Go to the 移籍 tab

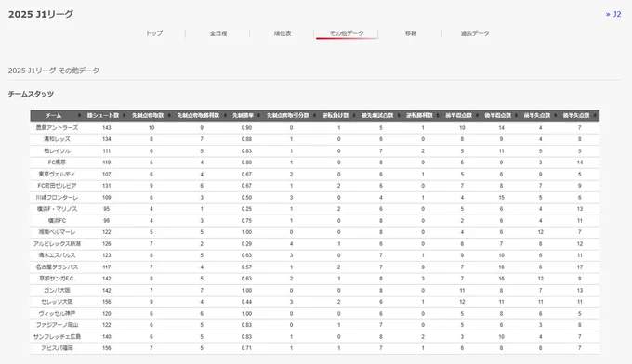(411, 33)
